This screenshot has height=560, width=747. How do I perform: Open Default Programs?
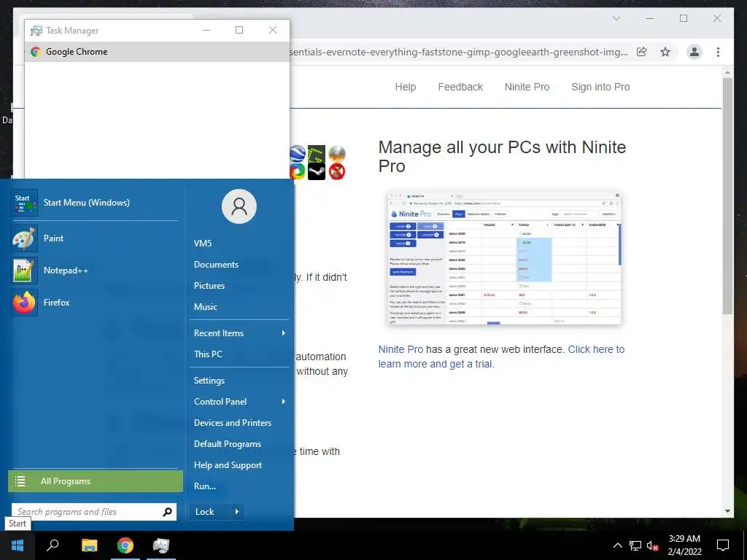228,444
